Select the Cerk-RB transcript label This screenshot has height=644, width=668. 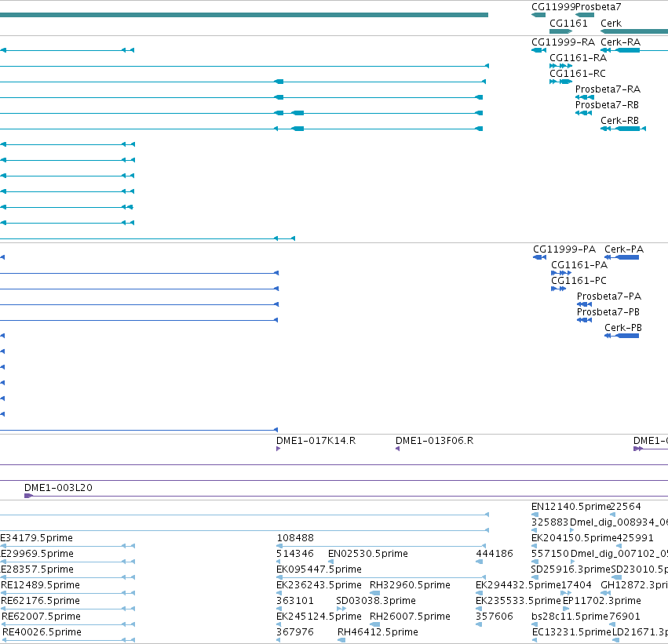click(619, 121)
